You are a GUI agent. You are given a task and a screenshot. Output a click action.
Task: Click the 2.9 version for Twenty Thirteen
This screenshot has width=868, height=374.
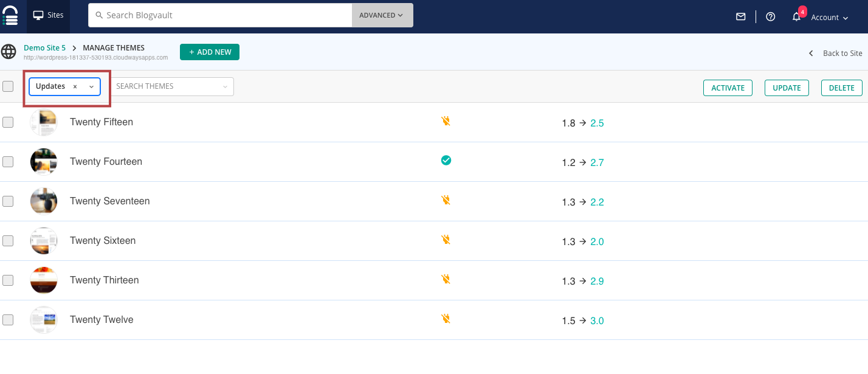[x=597, y=281]
